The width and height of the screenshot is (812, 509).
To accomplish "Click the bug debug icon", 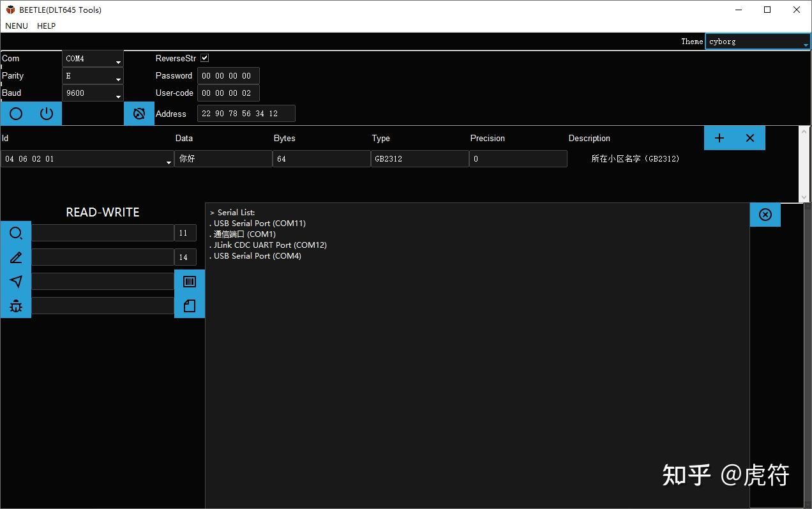I will point(16,307).
